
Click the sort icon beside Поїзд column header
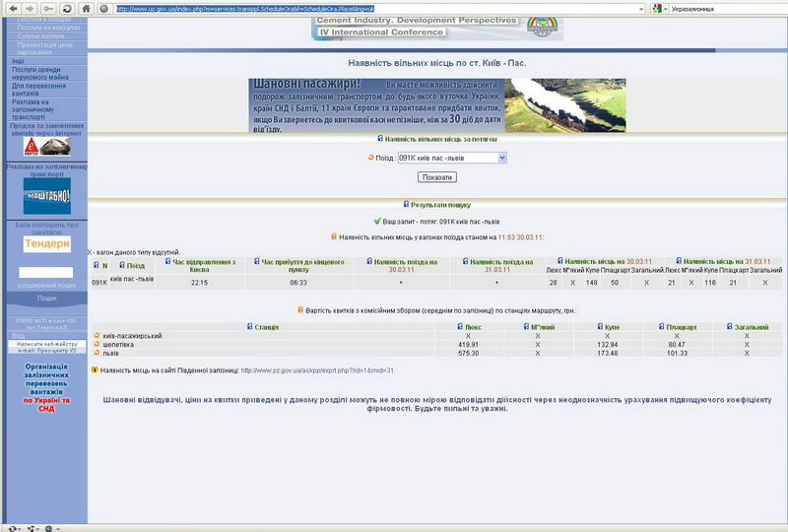(x=124, y=265)
